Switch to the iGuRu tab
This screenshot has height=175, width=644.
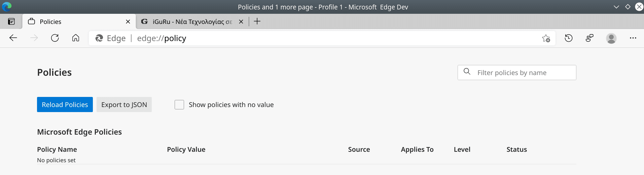192,22
